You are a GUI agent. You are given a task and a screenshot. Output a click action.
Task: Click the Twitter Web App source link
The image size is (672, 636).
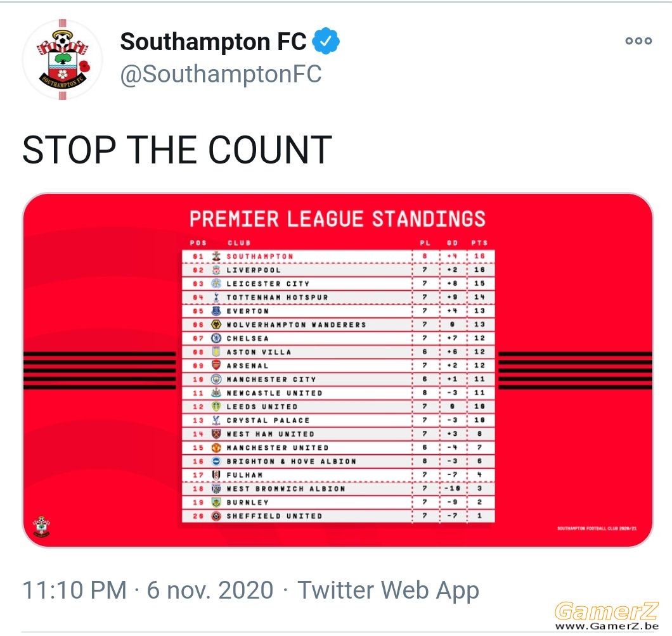pyautogui.click(x=388, y=590)
